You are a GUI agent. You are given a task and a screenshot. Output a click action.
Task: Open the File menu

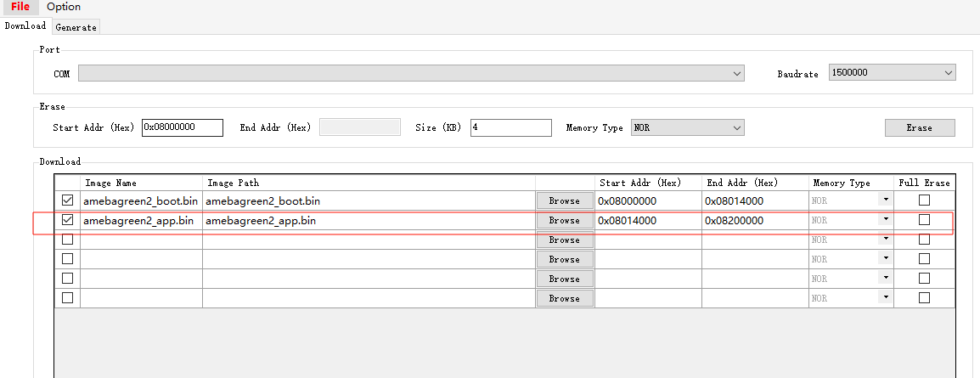pyautogui.click(x=20, y=7)
